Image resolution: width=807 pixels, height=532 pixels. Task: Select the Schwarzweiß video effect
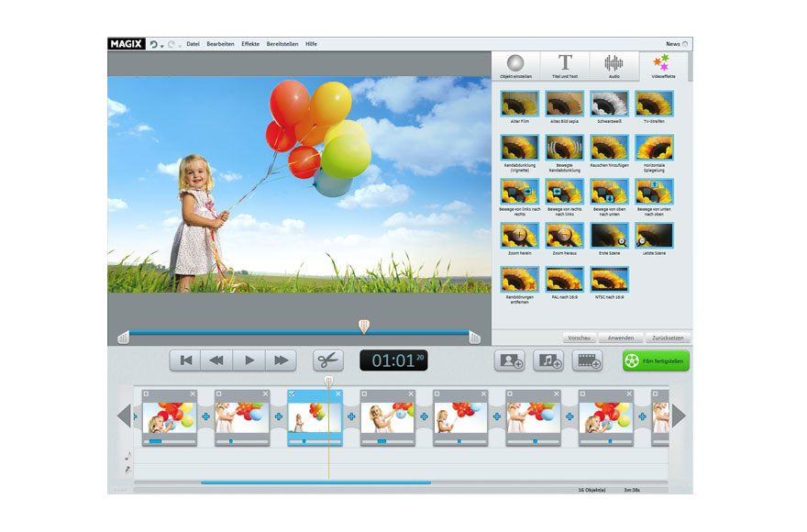tap(609, 104)
